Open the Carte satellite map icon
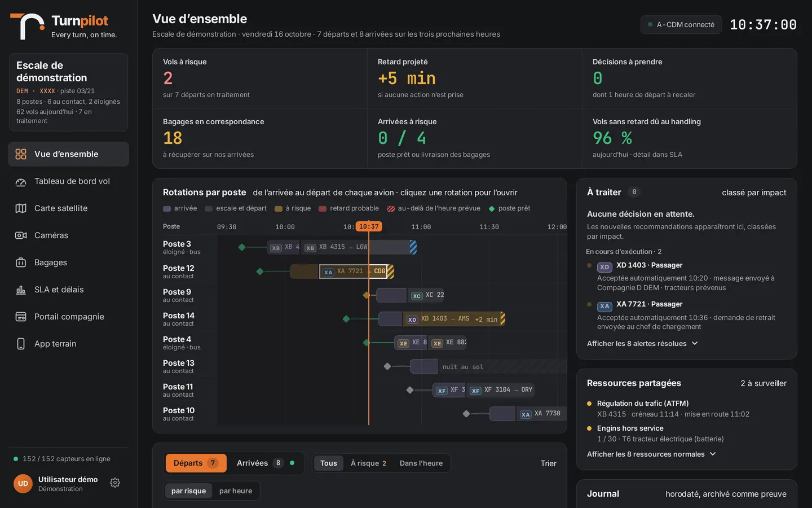 point(21,208)
